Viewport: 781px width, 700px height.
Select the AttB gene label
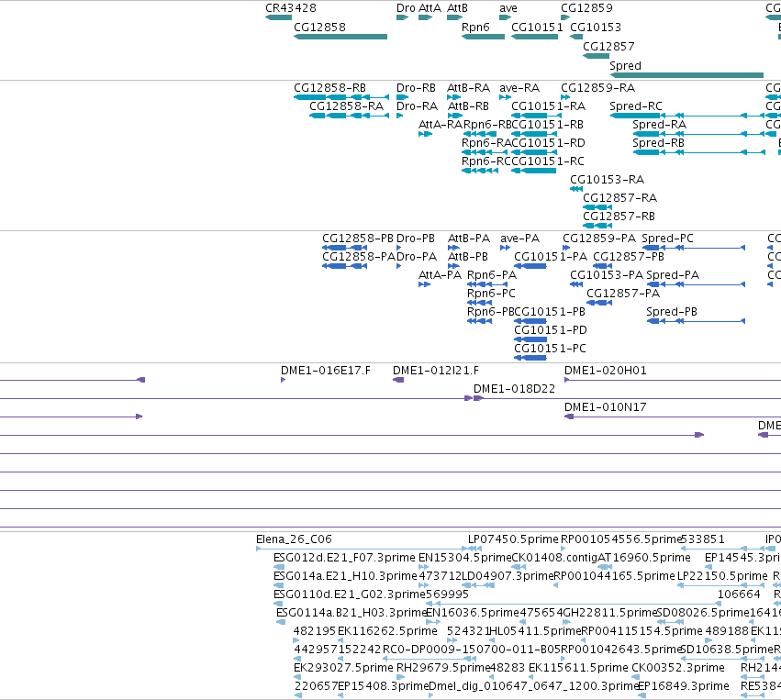457,8
